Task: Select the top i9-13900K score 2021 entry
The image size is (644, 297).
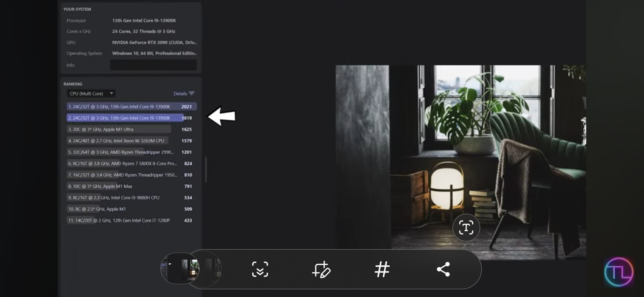Action: point(132,107)
